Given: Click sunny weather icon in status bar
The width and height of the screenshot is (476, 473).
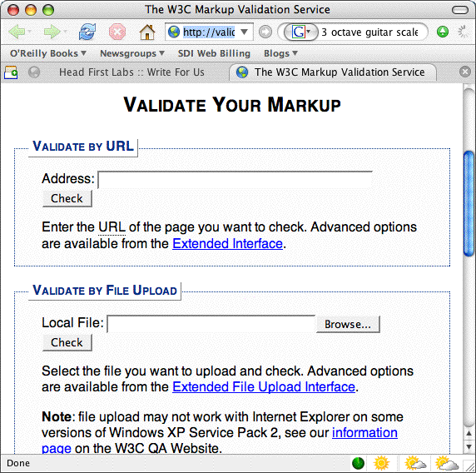Looking at the screenshot, I should click(x=381, y=463).
